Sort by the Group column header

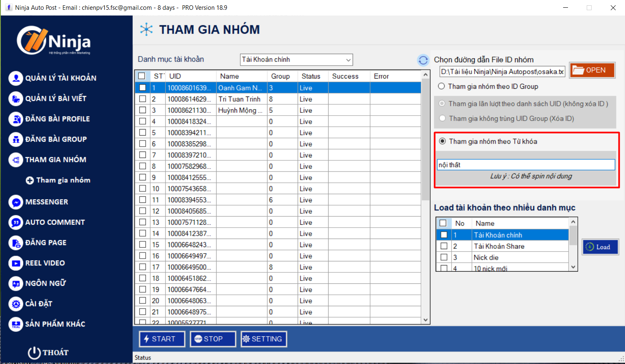(x=283, y=76)
